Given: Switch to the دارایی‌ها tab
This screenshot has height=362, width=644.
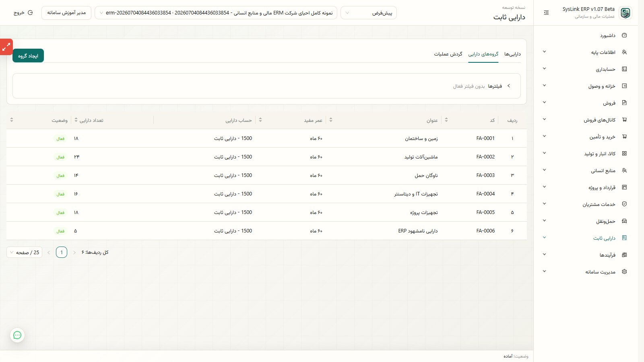Looking at the screenshot, I should tap(512, 54).
